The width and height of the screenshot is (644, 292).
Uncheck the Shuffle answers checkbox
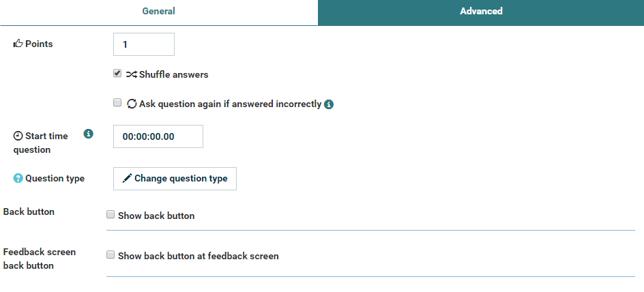[117, 74]
